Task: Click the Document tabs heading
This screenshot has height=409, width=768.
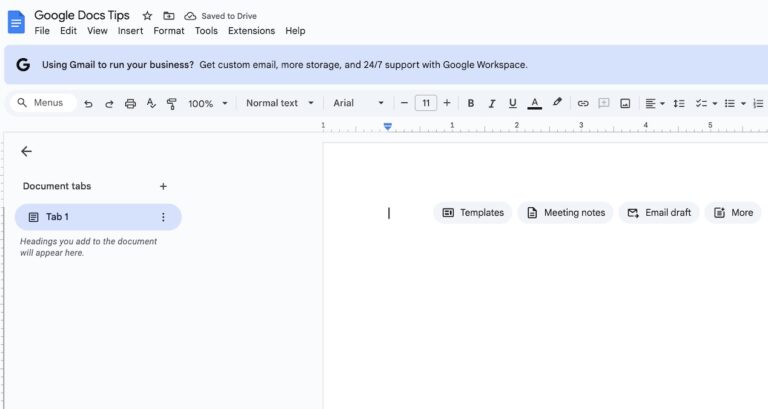Action: tap(57, 186)
